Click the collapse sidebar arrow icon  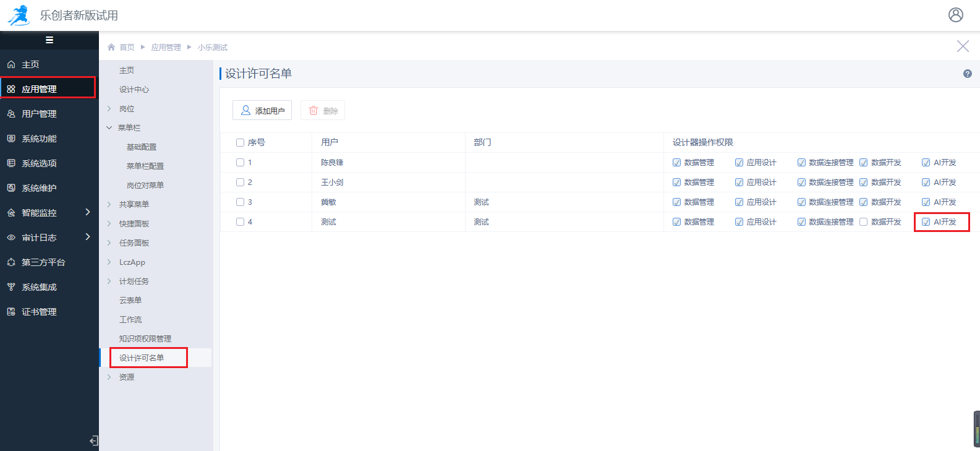click(x=93, y=440)
